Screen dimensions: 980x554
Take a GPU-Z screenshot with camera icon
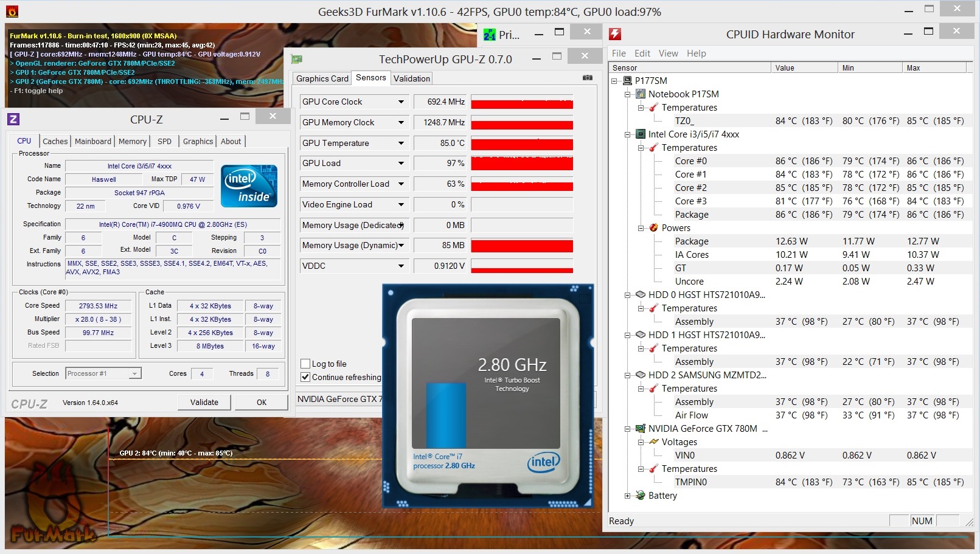click(587, 78)
